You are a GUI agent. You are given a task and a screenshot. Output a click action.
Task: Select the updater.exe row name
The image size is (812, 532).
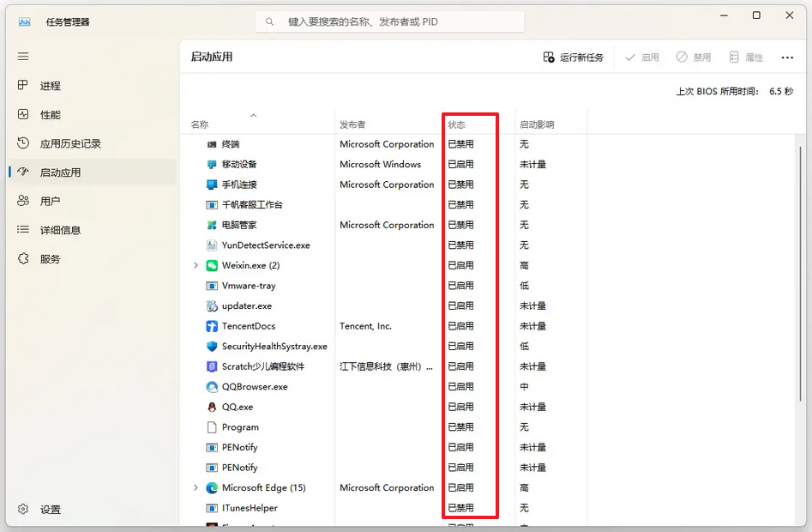pos(247,305)
